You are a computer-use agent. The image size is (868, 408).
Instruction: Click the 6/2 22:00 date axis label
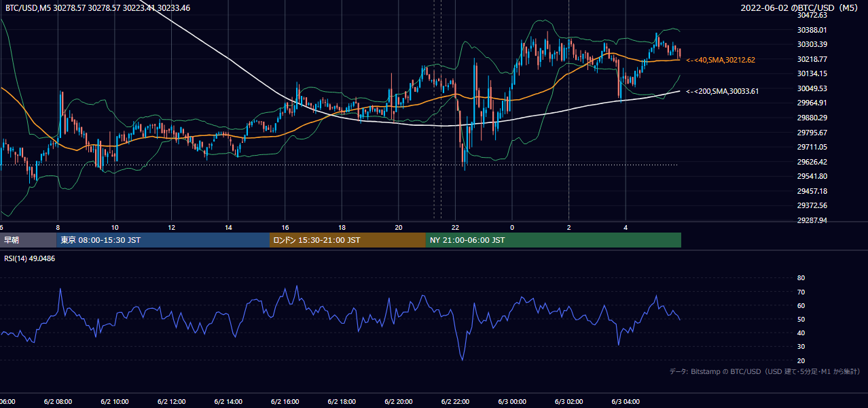coord(455,402)
